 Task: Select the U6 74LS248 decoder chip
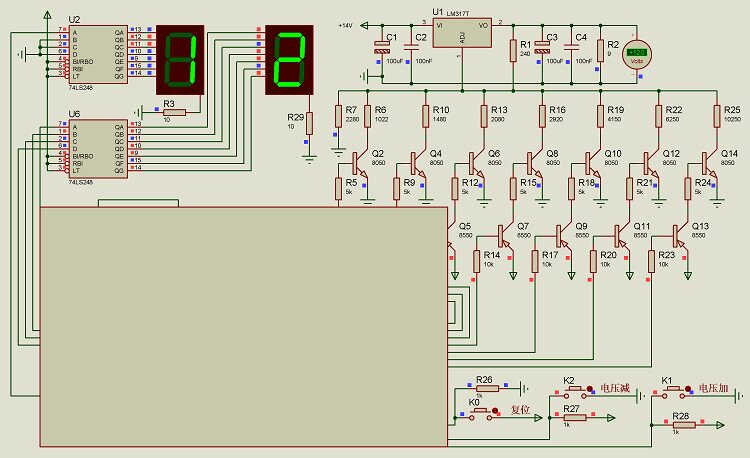coord(98,149)
